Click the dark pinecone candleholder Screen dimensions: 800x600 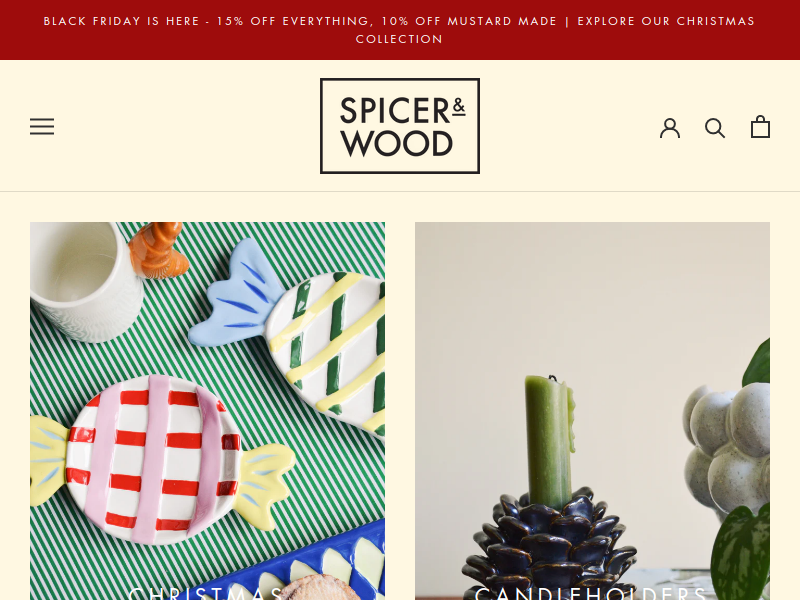[x=551, y=546]
